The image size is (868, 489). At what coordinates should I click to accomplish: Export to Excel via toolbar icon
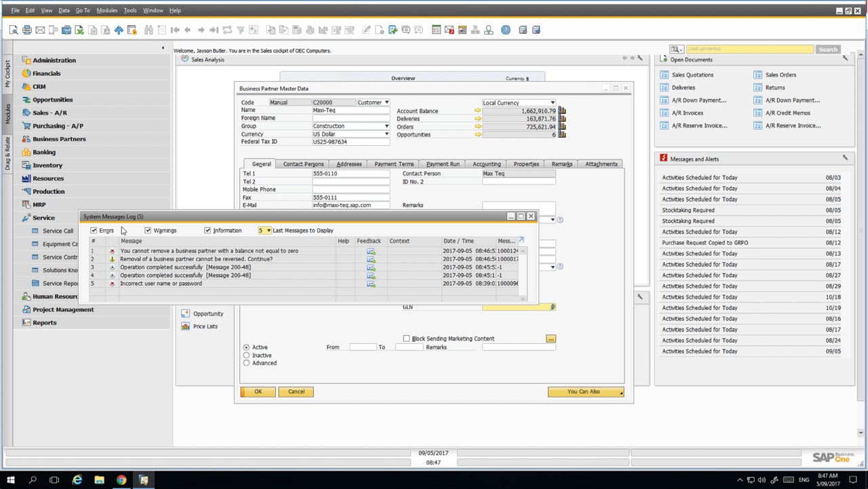coord(79,30)
